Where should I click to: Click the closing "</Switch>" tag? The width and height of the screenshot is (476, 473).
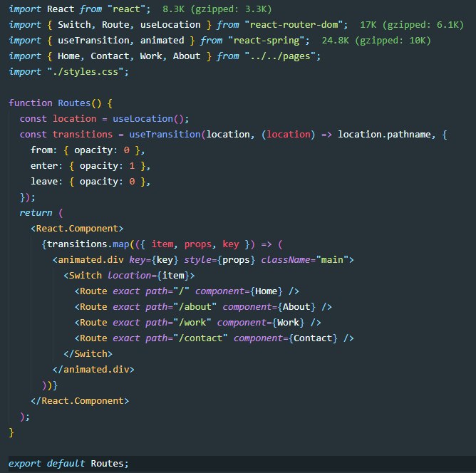coord(88,354)
